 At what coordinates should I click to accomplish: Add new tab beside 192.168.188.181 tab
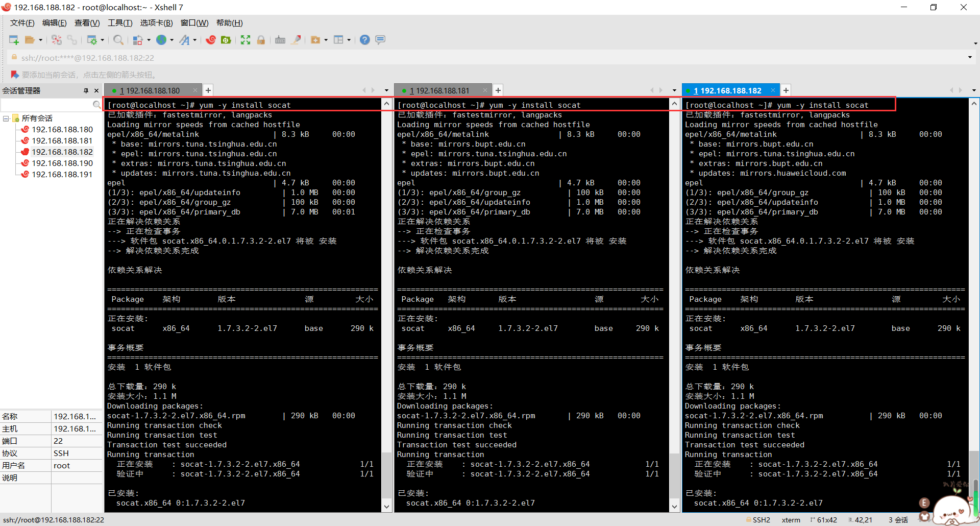click(498, 90)
